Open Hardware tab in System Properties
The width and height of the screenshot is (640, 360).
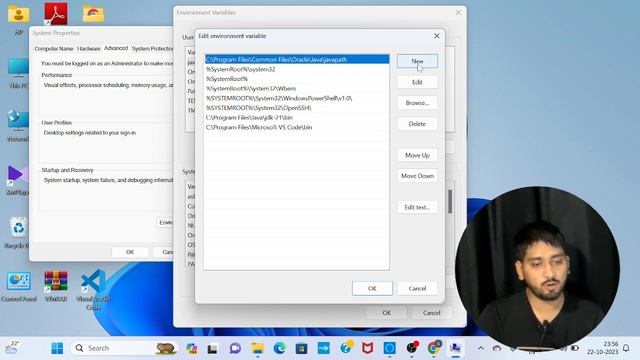pos(89,49)
